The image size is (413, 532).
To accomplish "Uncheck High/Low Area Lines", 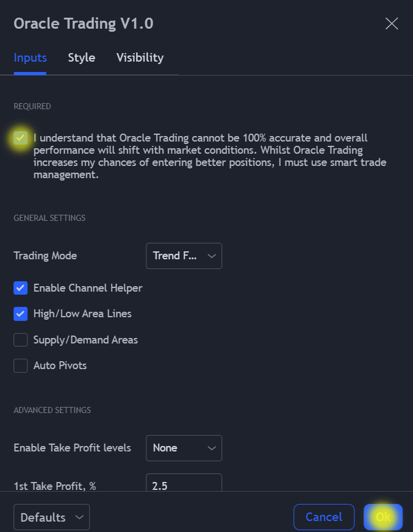I will 21,314.
